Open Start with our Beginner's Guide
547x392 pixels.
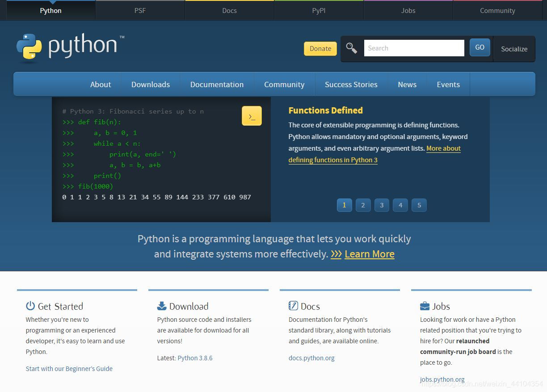pos(69,369)
